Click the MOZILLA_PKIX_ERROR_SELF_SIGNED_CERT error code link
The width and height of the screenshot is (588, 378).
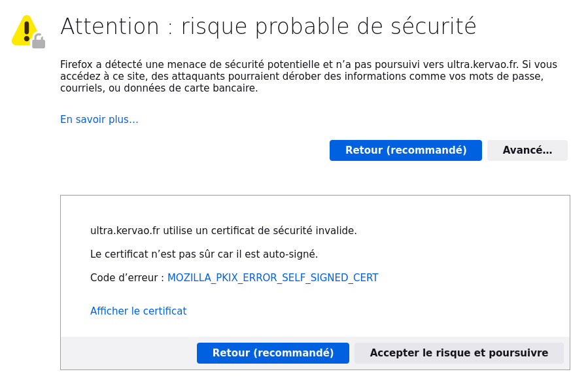tap(273, 278)
